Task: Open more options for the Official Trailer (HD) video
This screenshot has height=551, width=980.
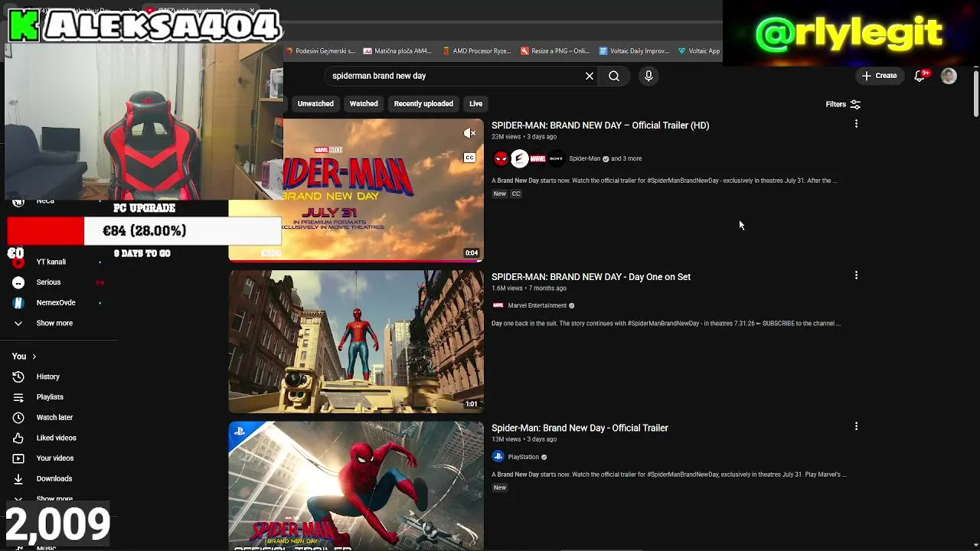Action: pyautogui.click(x=856, y=123)
